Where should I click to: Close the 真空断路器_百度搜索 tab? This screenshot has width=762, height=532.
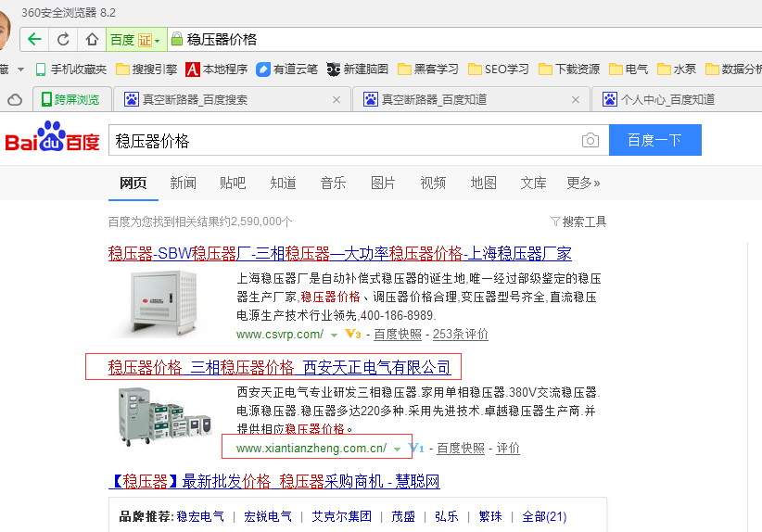337,99
